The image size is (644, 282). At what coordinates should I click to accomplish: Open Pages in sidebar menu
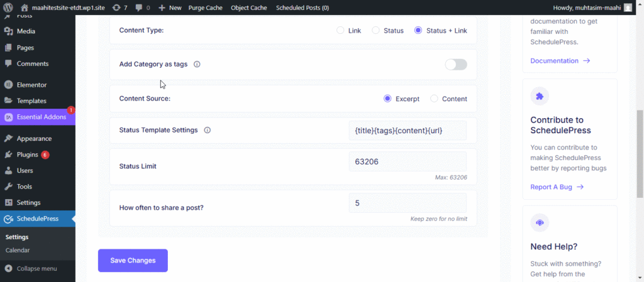[x=25, y=48]
